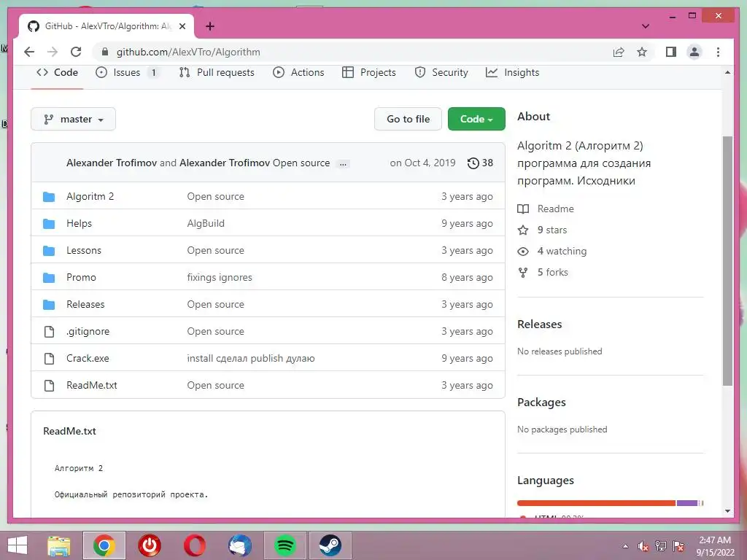
Task: Open the Packages sidebar heading link
Action: 542,402
